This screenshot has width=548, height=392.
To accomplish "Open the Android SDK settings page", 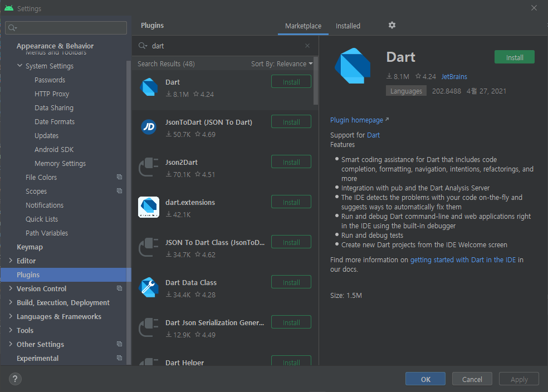I will (54, 150).
